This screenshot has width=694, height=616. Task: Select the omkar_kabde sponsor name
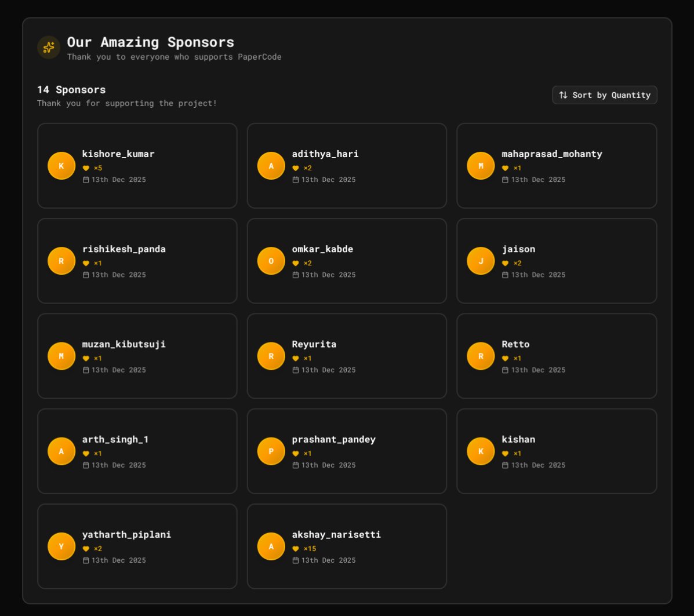click(323, 249)
